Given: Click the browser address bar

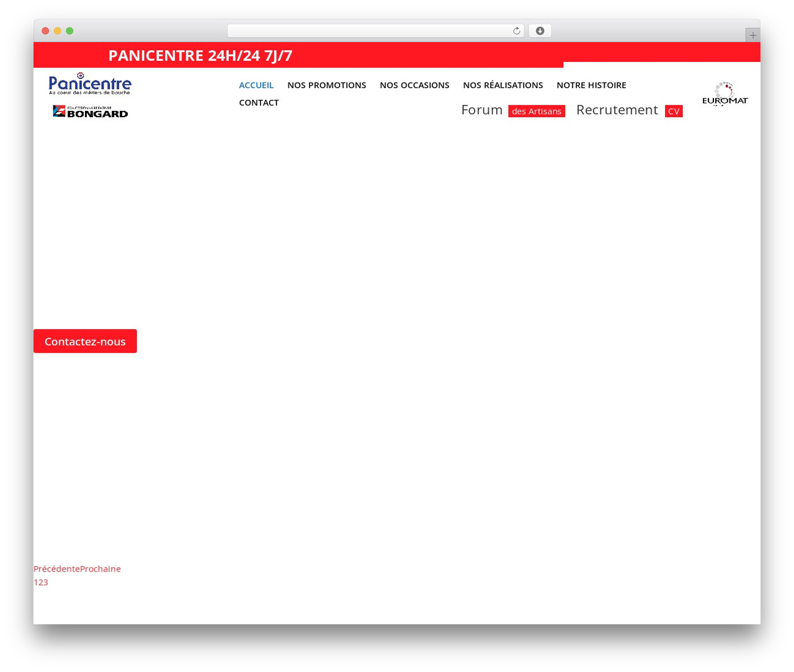Looking at the screenshot, I should click(x=375, y=31).
